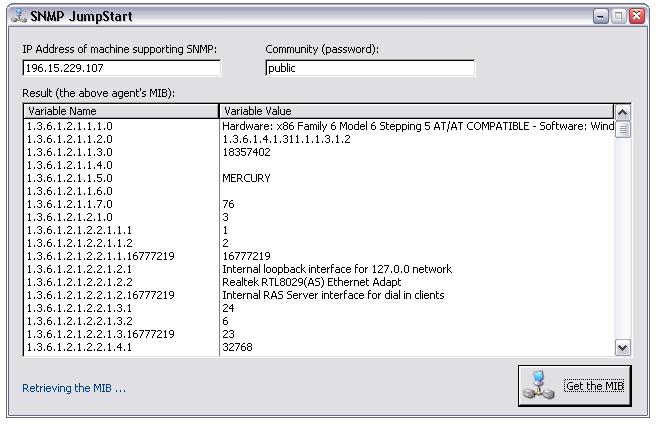Viewport: 656px width, 424px height.
Task: Minimize the SNMP JumpStart window
Action: click(x=600, y=16)
